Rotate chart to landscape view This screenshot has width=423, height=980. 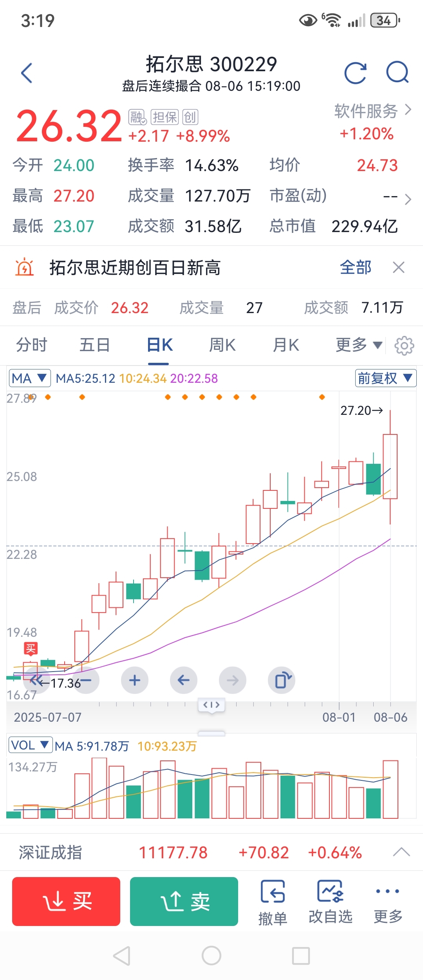pyautogui.click(x=282, y=680)
